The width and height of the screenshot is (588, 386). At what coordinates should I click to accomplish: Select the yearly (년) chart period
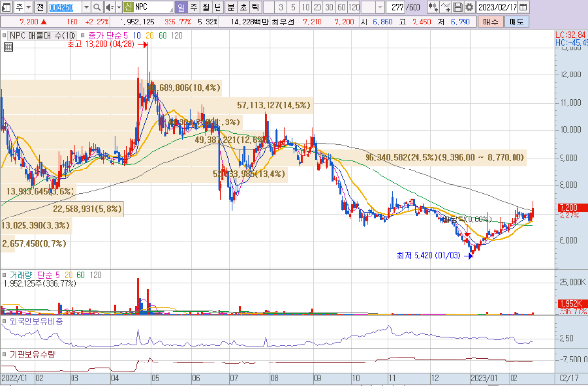click(x=218, y=7)
